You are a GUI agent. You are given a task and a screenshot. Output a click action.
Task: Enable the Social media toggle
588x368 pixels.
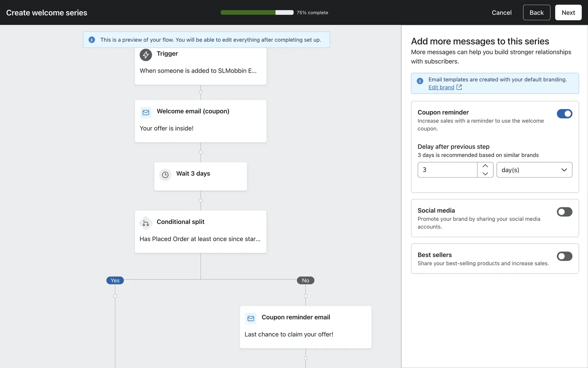click(564, 212)
